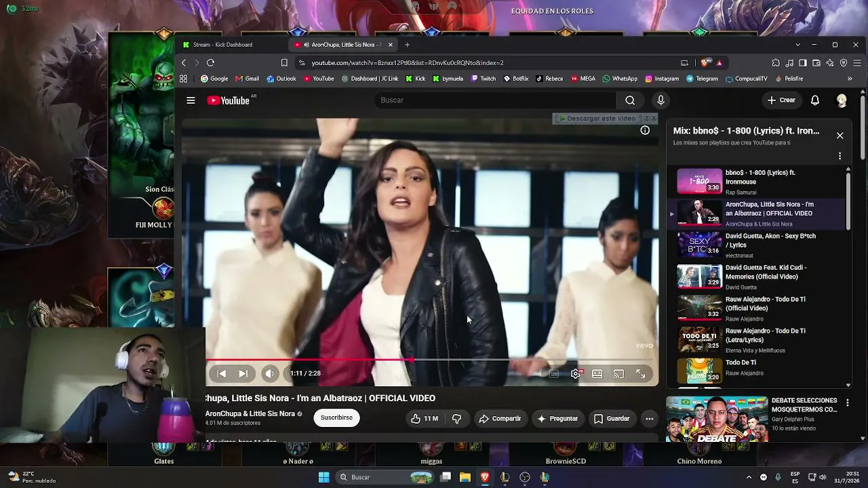Open YouTube notifications bell

(815, 100)
